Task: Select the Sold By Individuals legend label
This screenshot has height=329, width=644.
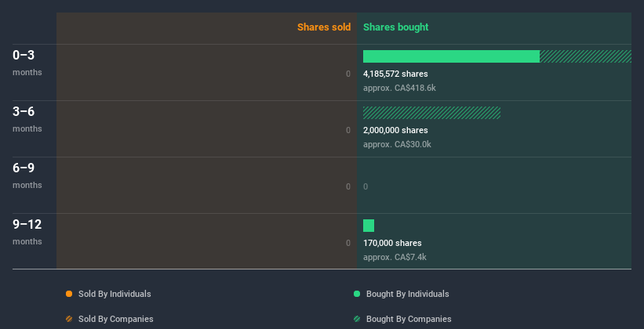Action: 115,294
